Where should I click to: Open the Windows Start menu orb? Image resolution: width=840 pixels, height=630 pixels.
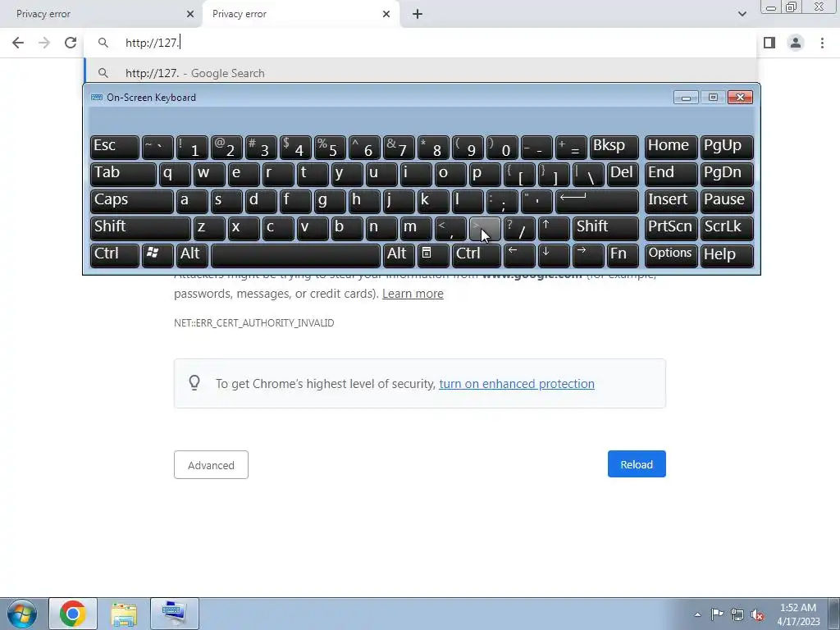coord(21,614)
